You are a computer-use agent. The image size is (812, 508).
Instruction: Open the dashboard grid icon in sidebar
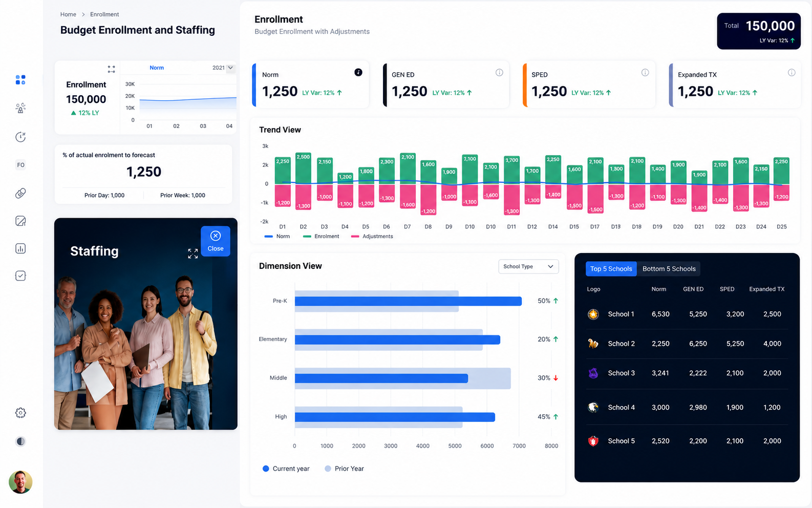point(20,80)
